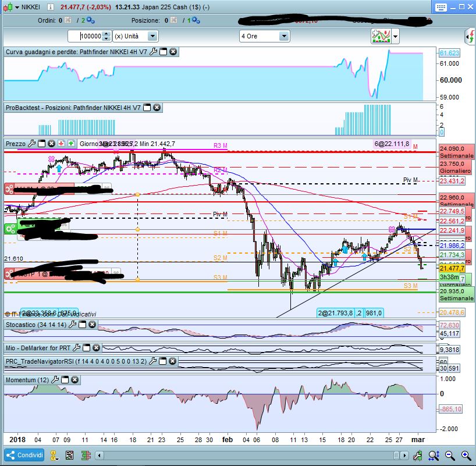Close the Momentum (12) panel
The width and height of the screenshot is (476, 466).
(x=74, y=379)
